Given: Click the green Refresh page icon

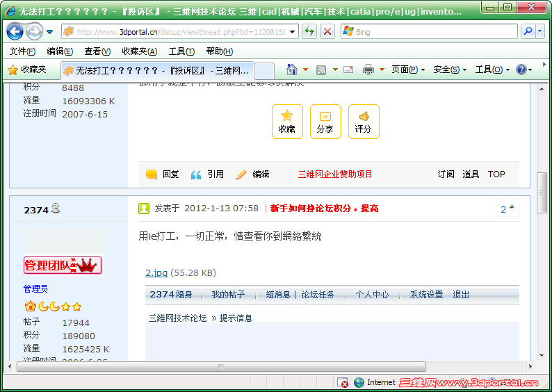Looking at the screenshot, I should pos(309,32).
